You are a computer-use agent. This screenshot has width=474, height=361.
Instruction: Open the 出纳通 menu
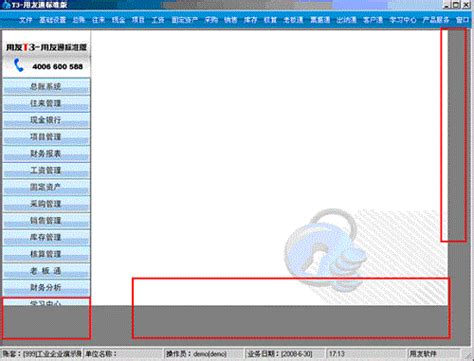tap(346, 20)
